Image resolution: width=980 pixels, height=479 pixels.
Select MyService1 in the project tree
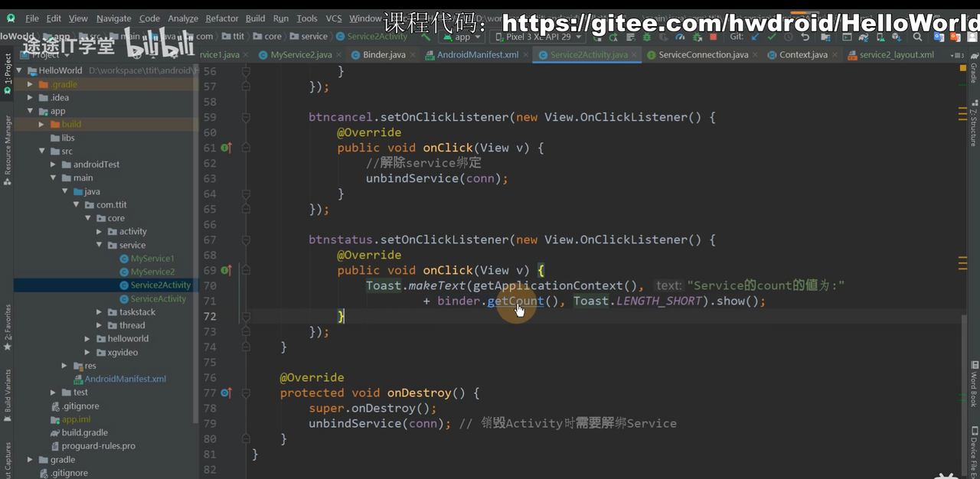[x=152, y=259]
